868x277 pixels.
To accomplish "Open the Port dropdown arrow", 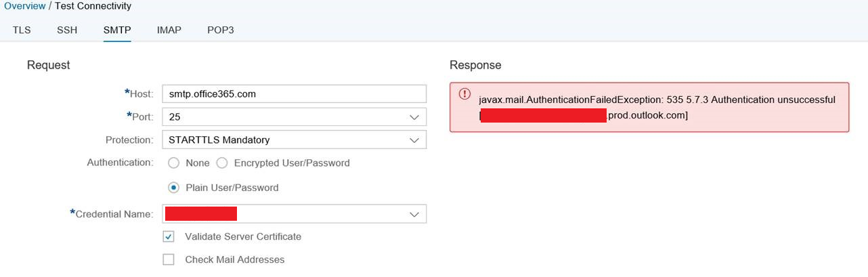I will click(x=414, y=116).
